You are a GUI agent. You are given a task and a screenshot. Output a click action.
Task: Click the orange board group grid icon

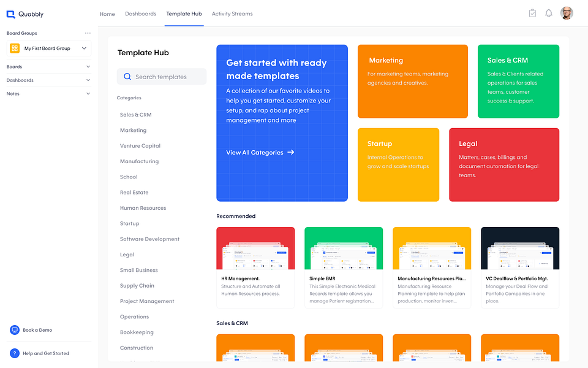[x=15, y=48]
